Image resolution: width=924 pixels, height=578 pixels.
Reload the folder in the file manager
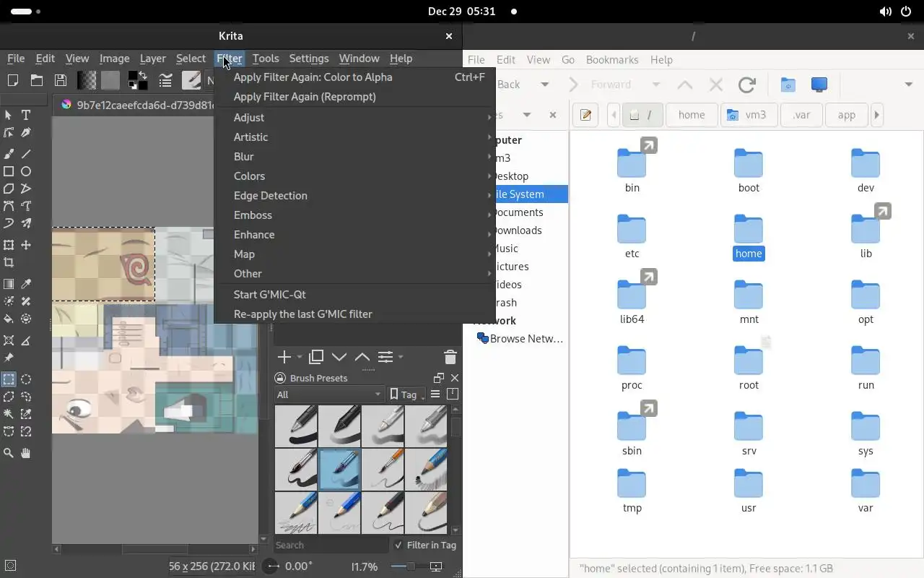point(747,85)
